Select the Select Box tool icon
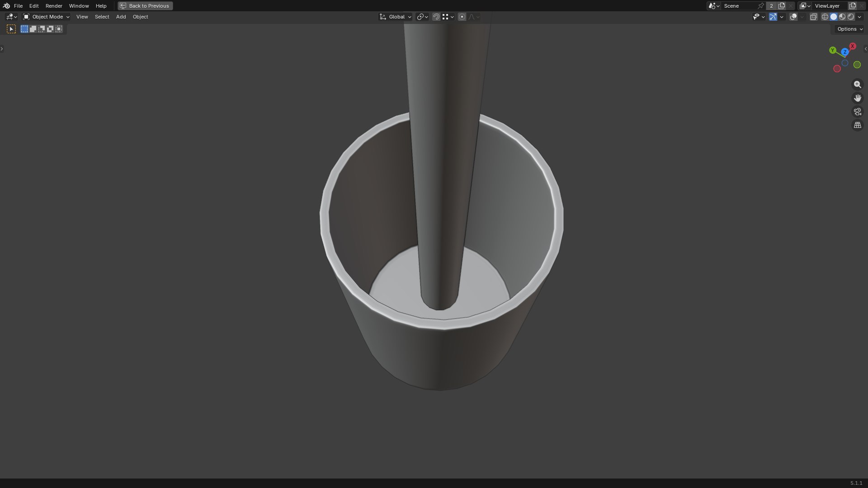868x488 pixels. (11, 29)
